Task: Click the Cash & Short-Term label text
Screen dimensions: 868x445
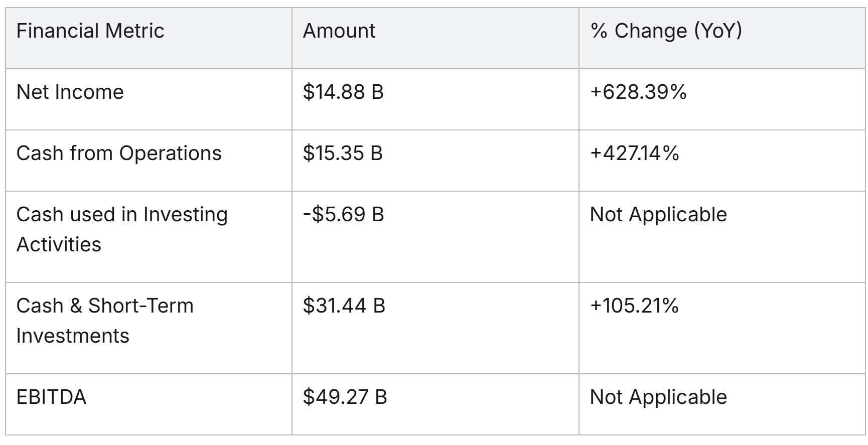Action: 105,306
